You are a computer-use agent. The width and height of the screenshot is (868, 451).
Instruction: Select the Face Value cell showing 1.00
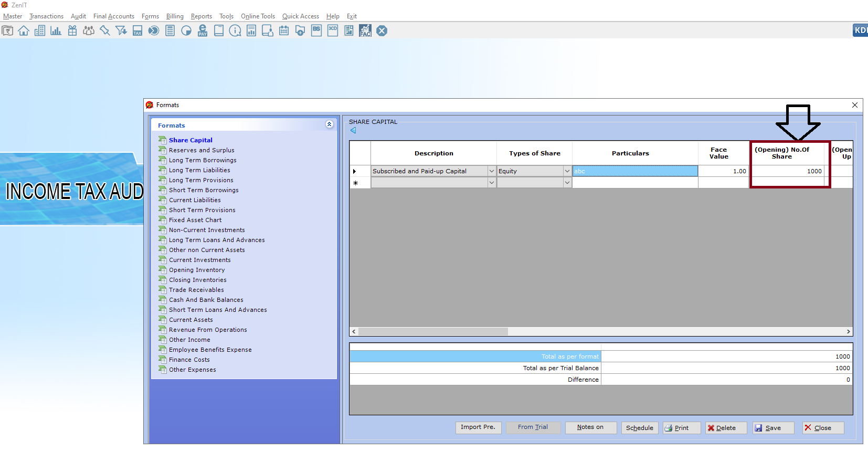click(x=724, y=171)
